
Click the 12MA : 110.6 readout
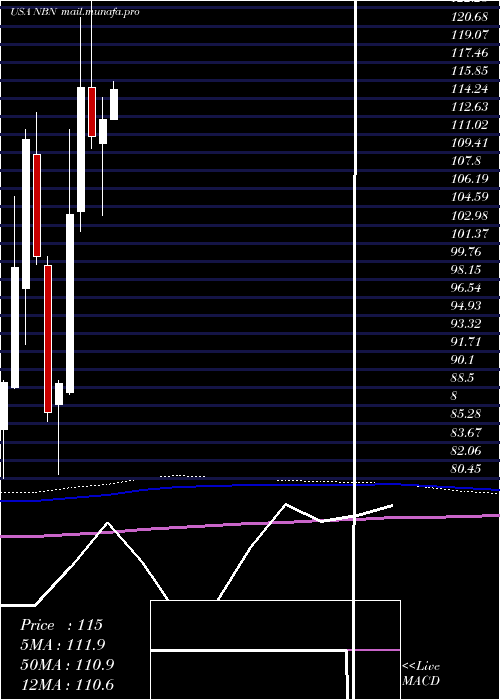[x=67, y=684]
